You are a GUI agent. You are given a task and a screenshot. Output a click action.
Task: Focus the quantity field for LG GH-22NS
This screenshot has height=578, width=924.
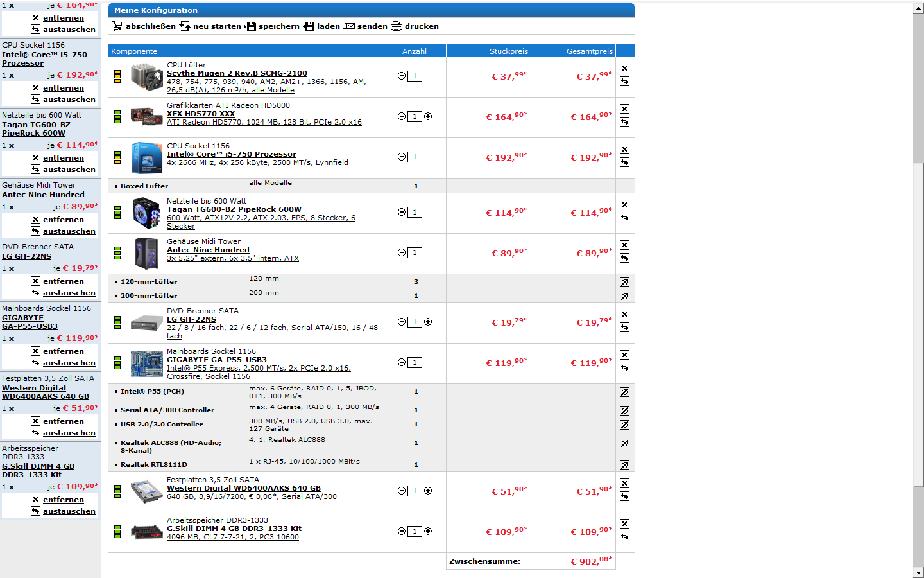[415, 322]
